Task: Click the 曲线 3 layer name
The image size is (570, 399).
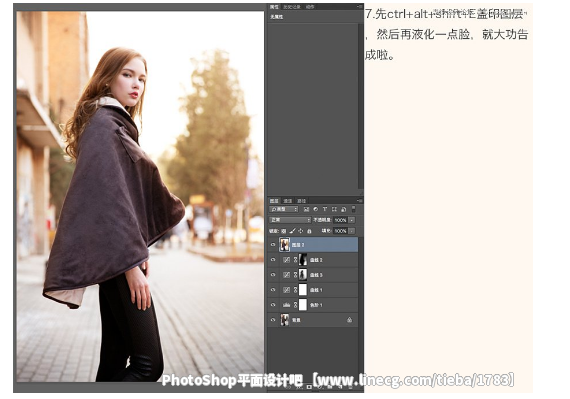Action: pyautogui.click(x=316, y=275)
